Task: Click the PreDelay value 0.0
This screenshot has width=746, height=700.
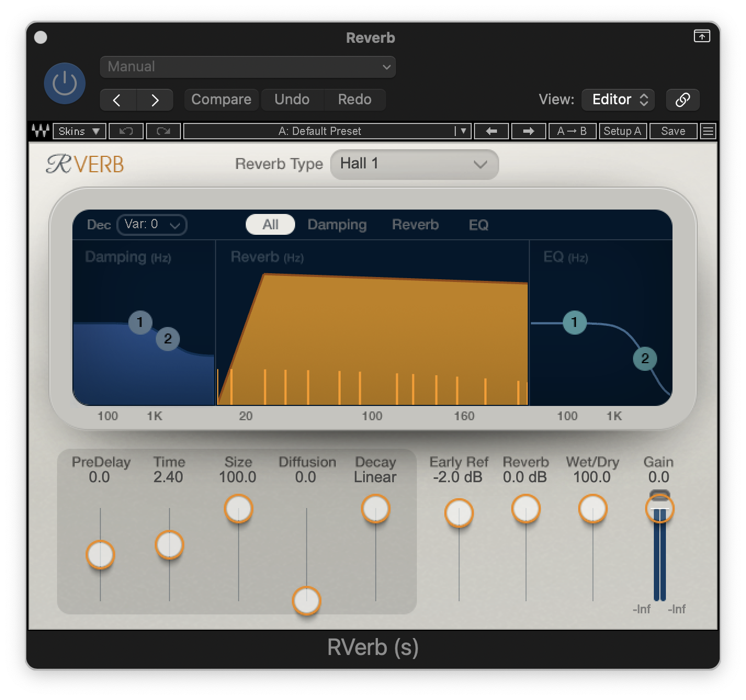Action: point(99,477)
